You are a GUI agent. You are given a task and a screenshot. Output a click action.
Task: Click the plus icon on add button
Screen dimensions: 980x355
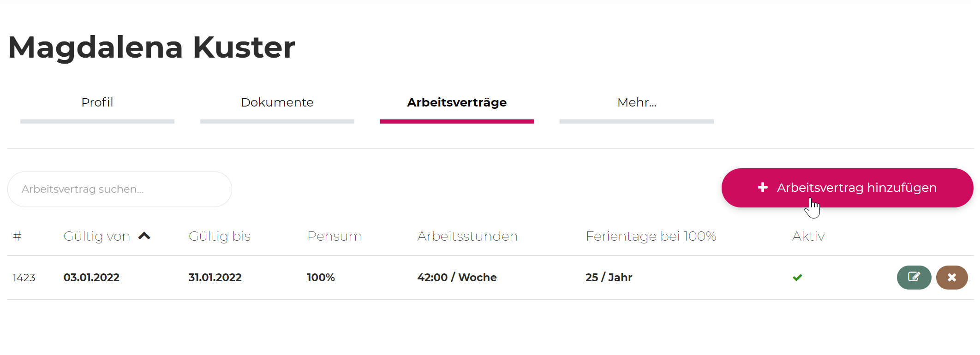pos(763,187)
